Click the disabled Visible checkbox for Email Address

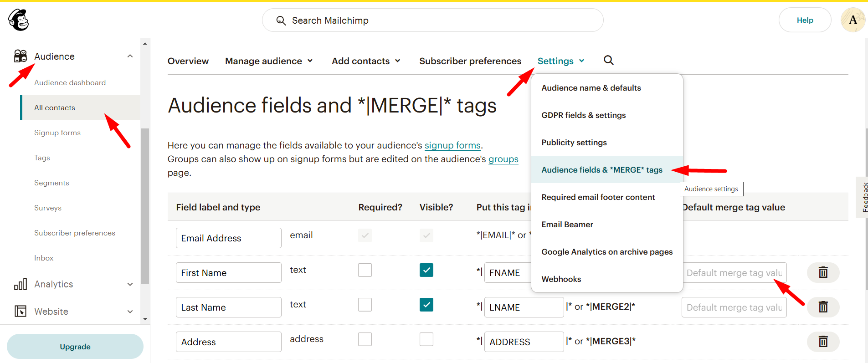point(426,235)
